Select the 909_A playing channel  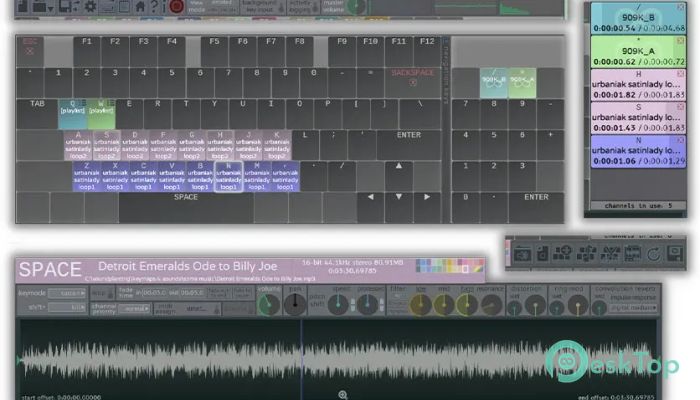point(638,51)
